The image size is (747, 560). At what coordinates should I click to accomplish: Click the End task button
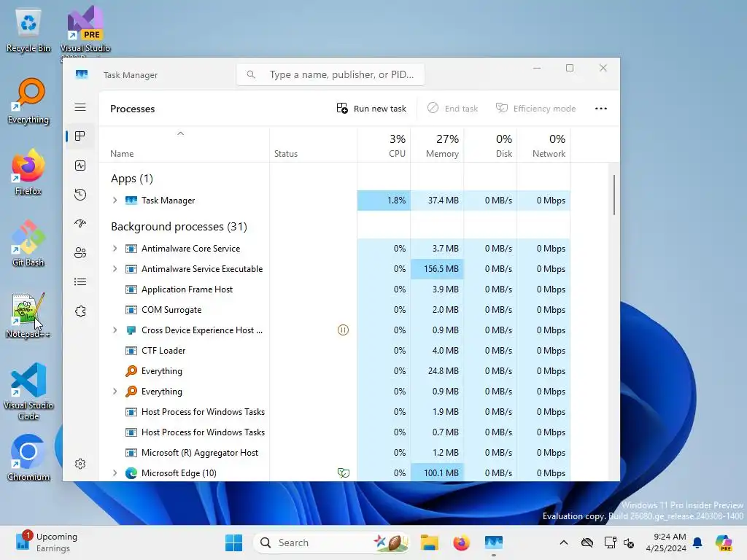pyautogui.click(x=452, y=109)
